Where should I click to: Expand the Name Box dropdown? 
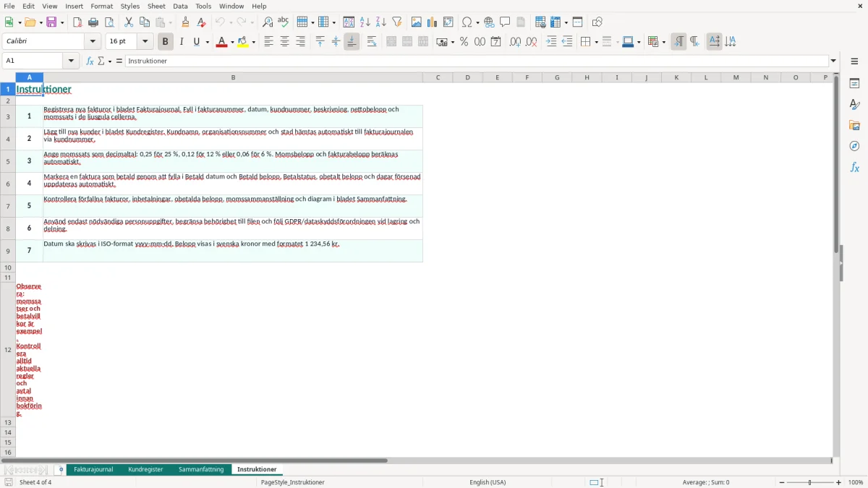[x=71, y=61]
